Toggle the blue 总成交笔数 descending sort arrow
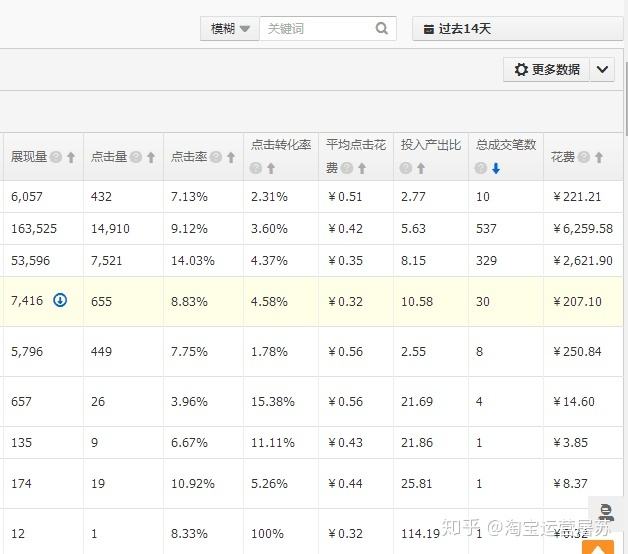Viewport: 628px width, 554px height. coord(496,168)
